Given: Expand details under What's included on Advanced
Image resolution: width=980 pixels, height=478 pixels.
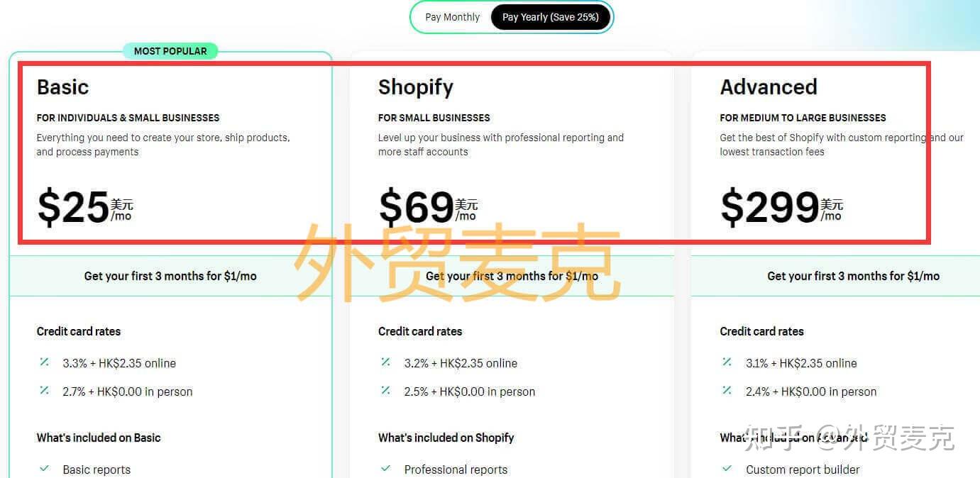Looking at the screenshot, I should pyautogui.click(x=786, y=438).
